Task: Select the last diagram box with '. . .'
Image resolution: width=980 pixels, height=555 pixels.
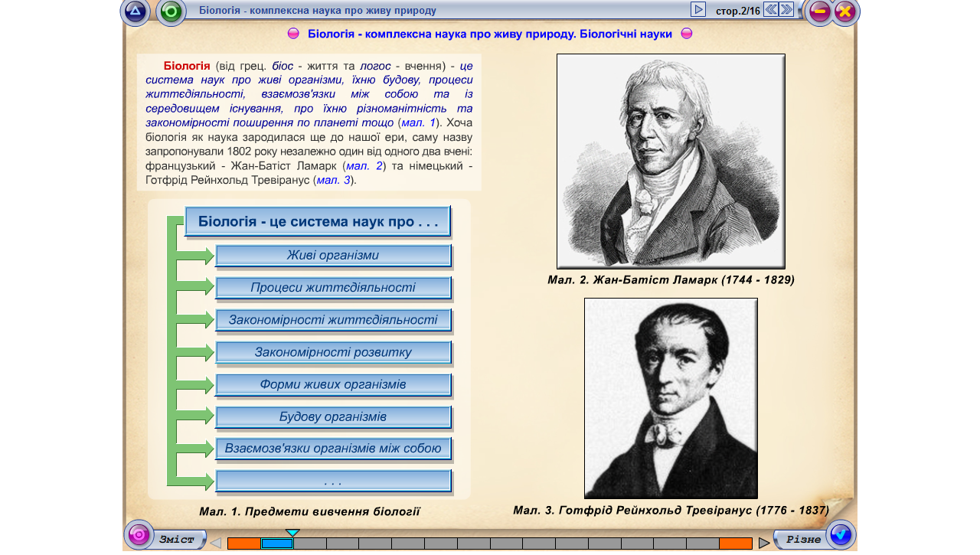Action: pos(333,481)
